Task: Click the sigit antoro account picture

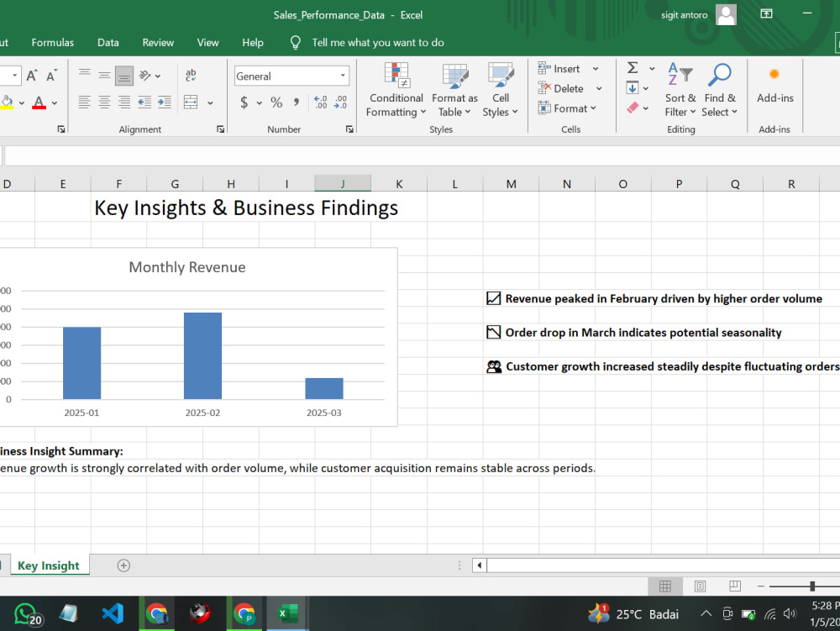Action: (726, 14)
